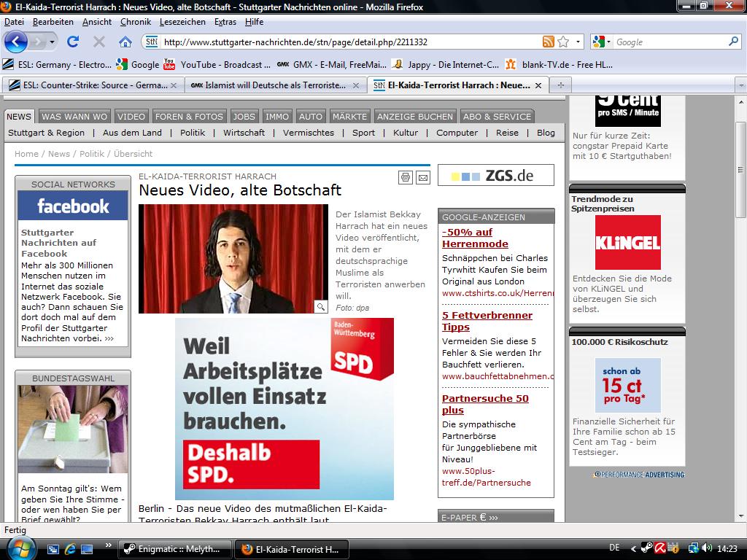Open the search engine selector dropdown

point(608,42)
